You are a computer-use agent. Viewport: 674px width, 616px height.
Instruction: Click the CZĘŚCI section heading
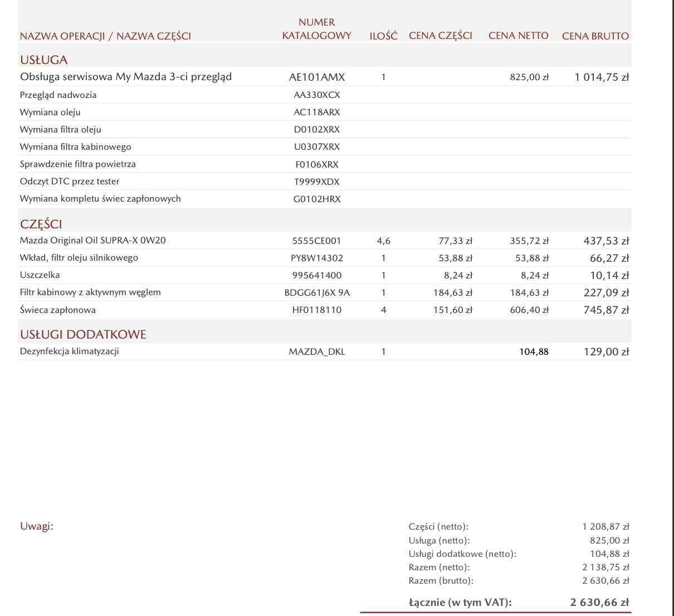41,224
